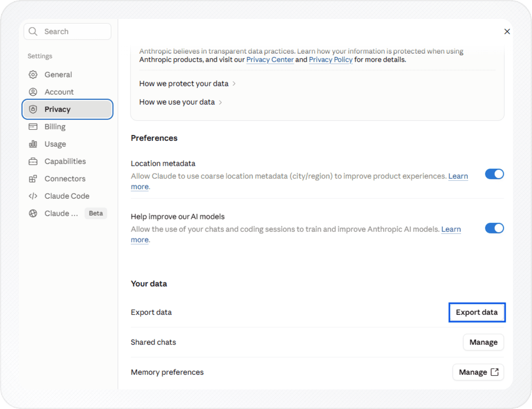Viewport: 532px width, 409px height.
Task: Open the Privacy Policy link
Action: pyautogui.click(x=331, y=60)
